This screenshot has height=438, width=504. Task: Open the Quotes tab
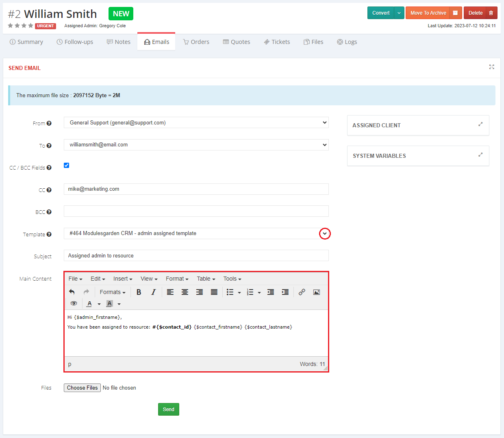[237, 42]
